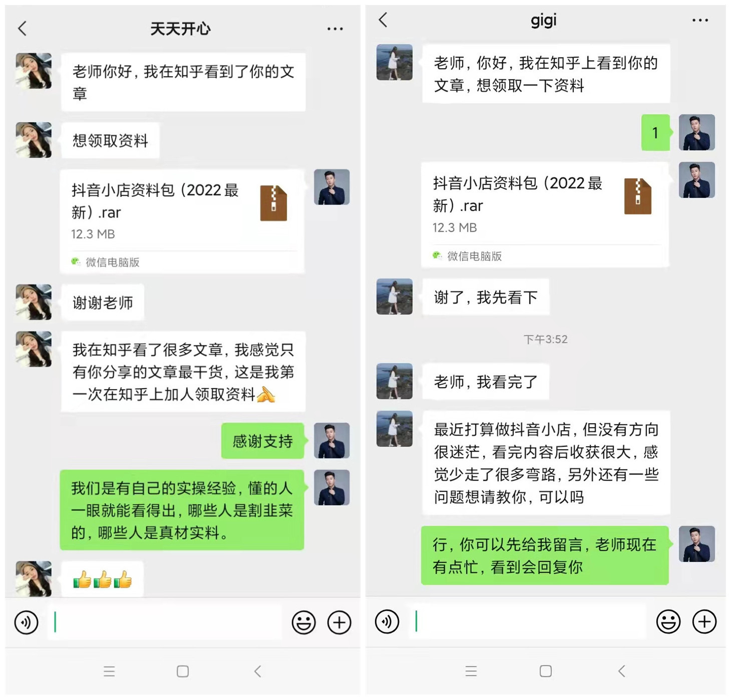This screenshot has width=731, height=700.
Task: Open 抖音小店资料包 file in gigi chat
Action: pyautogui.click(x=545, y=215)
